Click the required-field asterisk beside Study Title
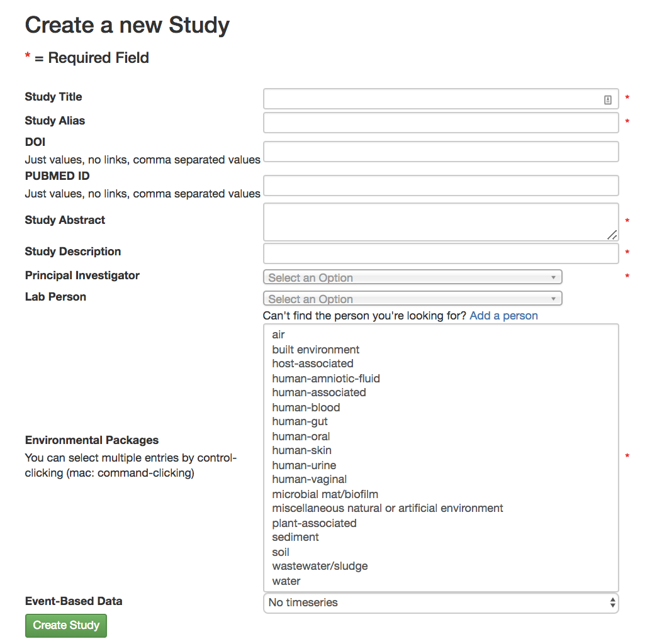 [x=627, y=98]
